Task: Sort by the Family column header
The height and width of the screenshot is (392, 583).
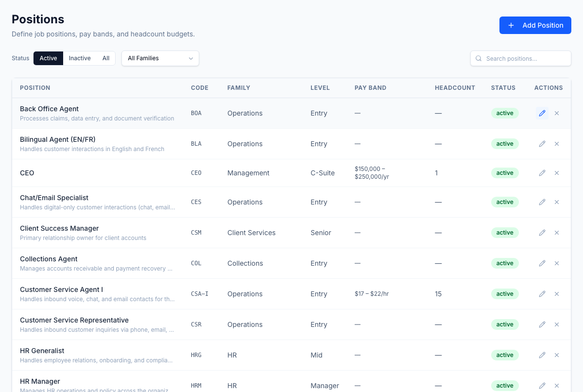Action: pos(239,88)
